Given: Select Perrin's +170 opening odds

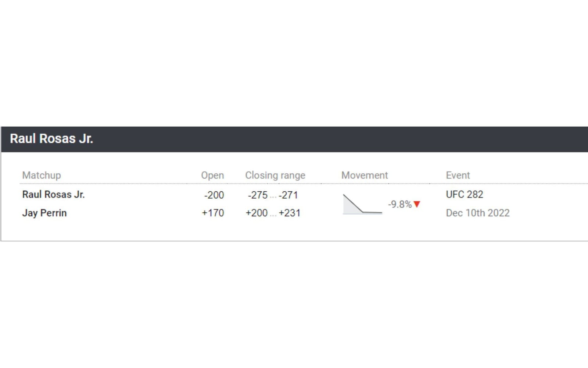Looking at the screenshot, I should tap(214, 213).
